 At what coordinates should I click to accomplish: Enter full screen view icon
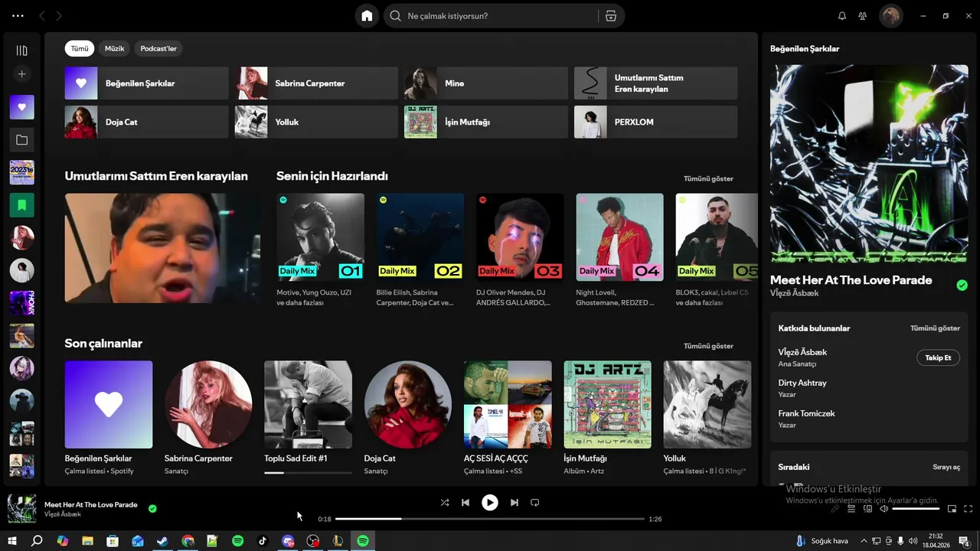point(969,509)
